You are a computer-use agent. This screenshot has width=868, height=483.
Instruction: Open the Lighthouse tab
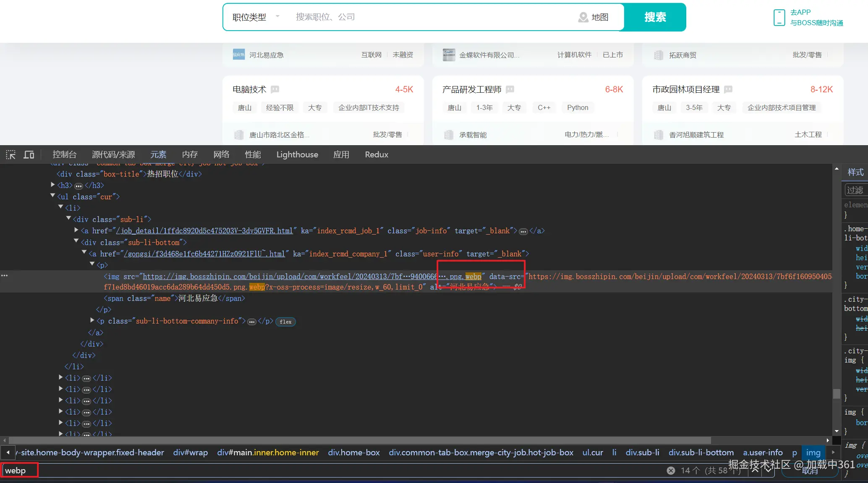(297, 154)
